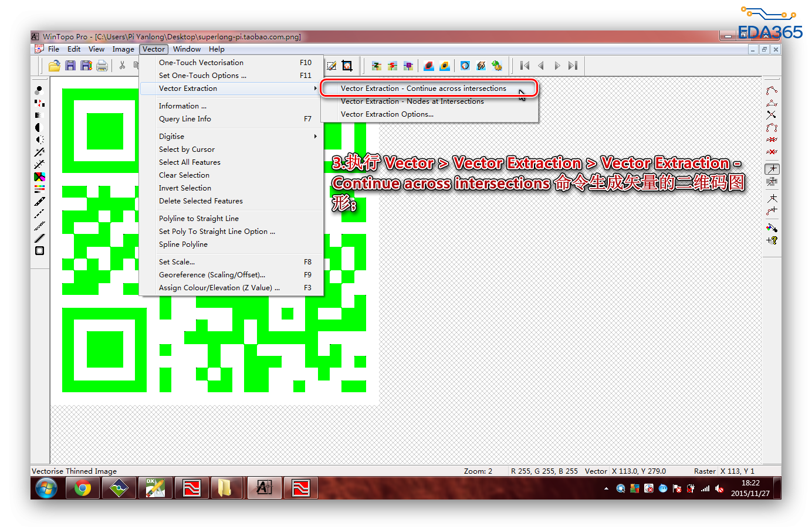The height and width of the screenshot is (530, 812).
Task: Expand the Digitise submenu item
Action: (231, 137)
